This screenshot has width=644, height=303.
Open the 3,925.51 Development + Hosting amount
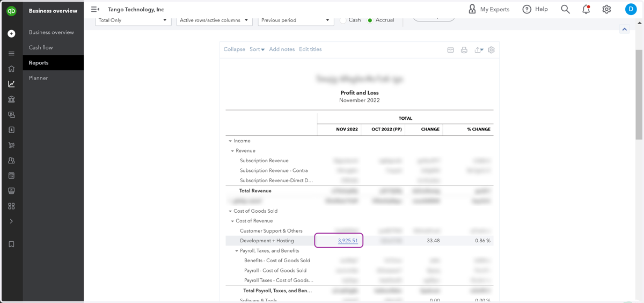pyautogui.click(x=348, y=241)
